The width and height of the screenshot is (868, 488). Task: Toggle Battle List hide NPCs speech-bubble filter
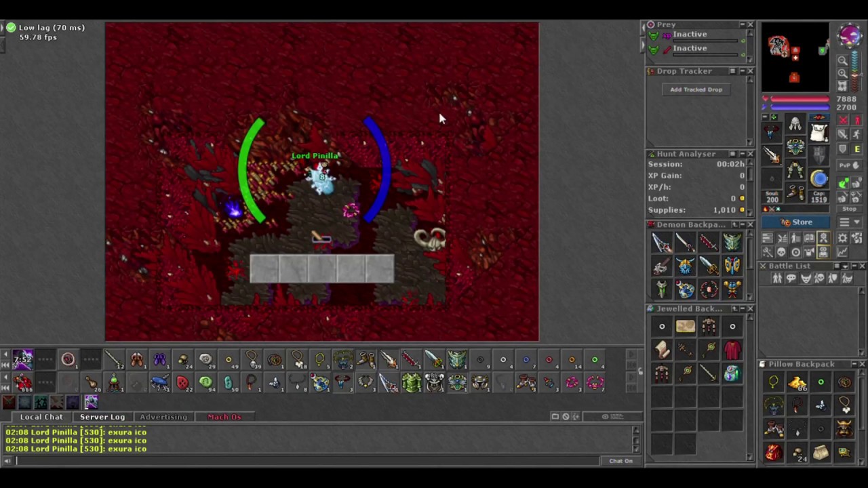[x=791, y=278]
